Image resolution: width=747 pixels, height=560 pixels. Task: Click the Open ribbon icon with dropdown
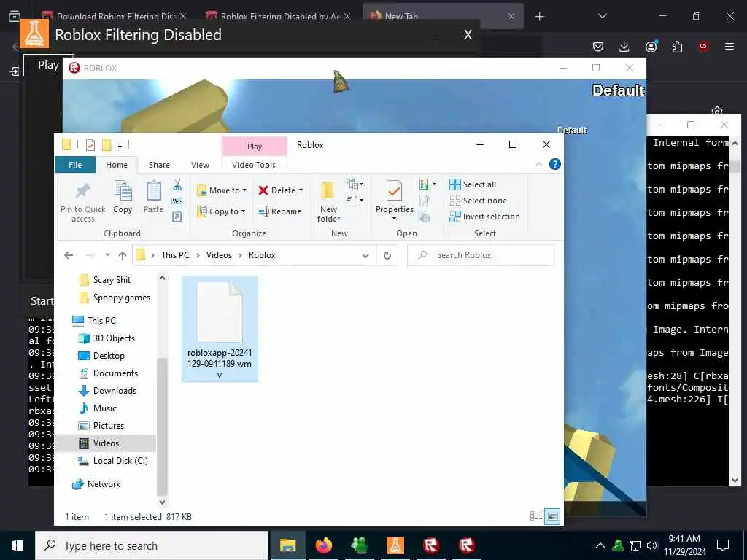pos(427,184)
